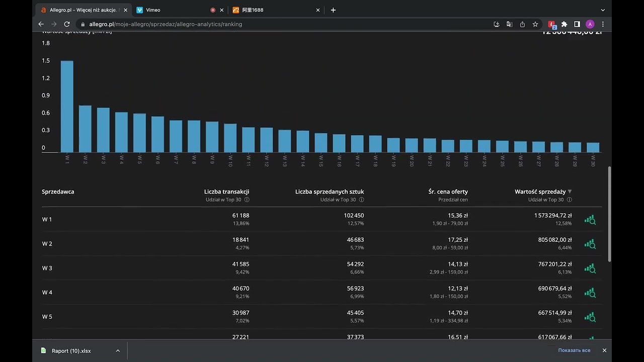
Task: Click the 54 292 sold units cell
Action: [x=355, y=264]
